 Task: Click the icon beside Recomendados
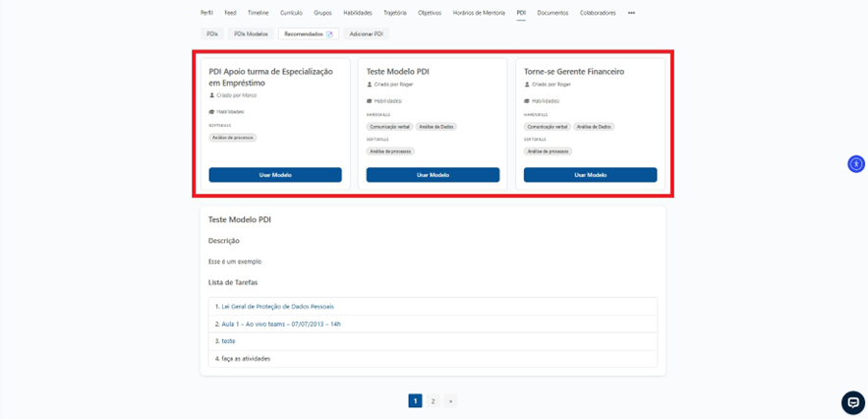330,34
